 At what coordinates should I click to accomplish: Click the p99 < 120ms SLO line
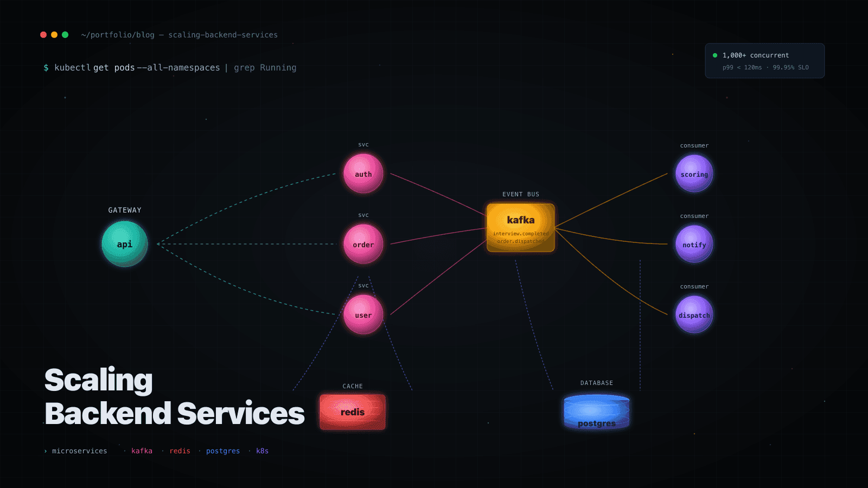pyautogui.click(x=765, y=68)
